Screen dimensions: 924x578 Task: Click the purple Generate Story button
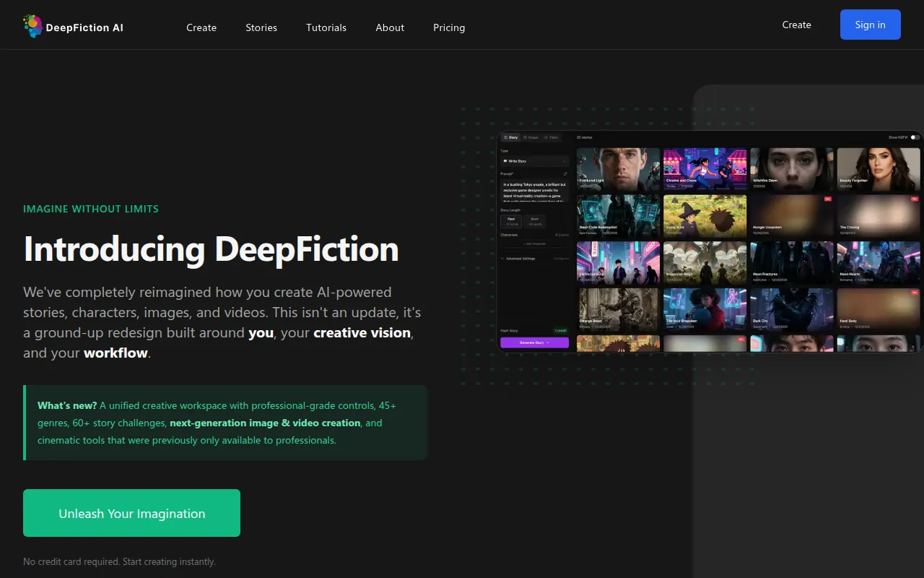(534, 342)
